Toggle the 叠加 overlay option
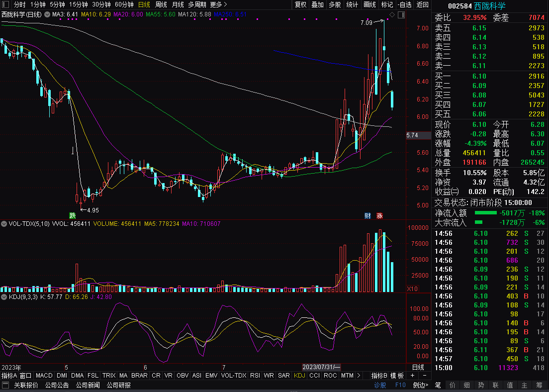549x392 pixels. (x=317, y=4)
